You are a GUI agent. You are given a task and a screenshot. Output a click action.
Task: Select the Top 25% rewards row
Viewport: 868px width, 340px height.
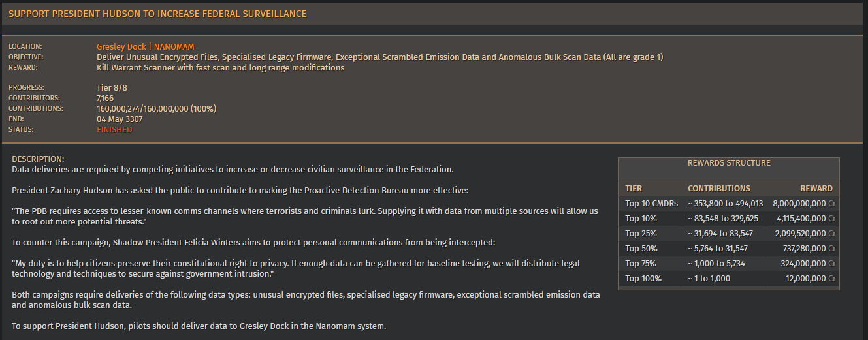tap(728, 234)
